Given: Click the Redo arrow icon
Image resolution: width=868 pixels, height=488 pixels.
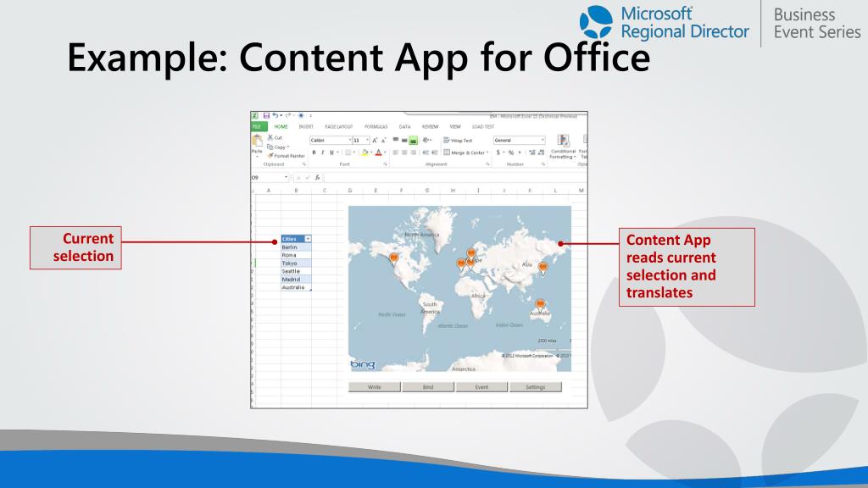Looking at the screenshot, I should click(x=288, y=115).
